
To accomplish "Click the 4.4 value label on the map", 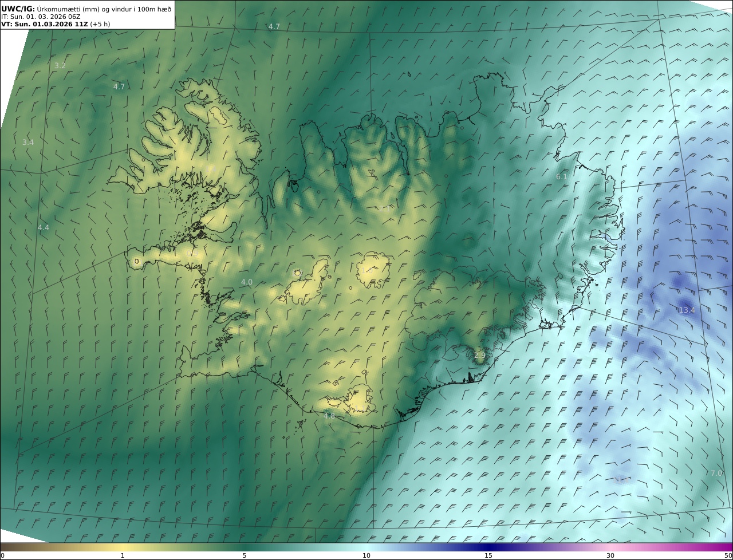I will (44, 228).
